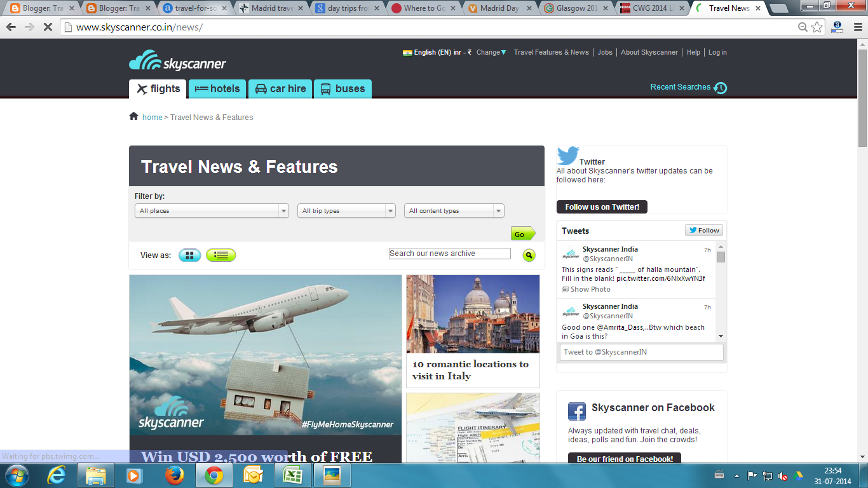This screenshot has height=488, width=868.
Task: Open the Venice photo thumbnail
Action: (473, 314)
